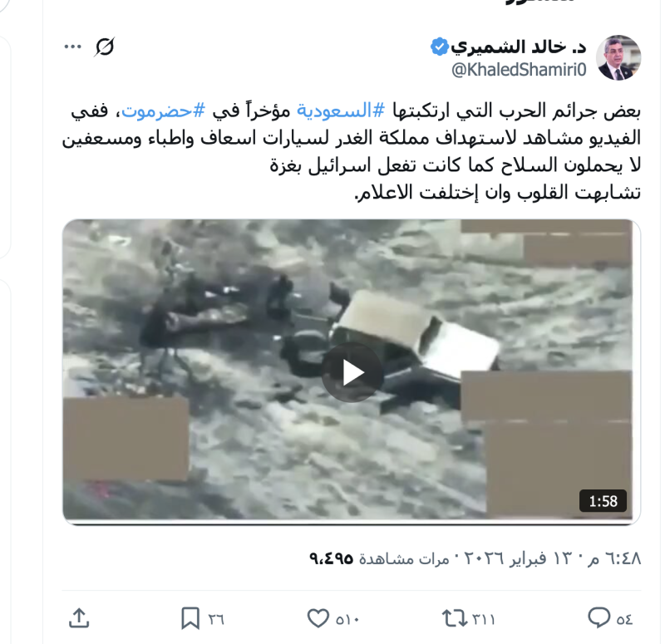Click the reply count ٥٤
This screenshot has width=665, height=644.
click(x=624, y=619)
